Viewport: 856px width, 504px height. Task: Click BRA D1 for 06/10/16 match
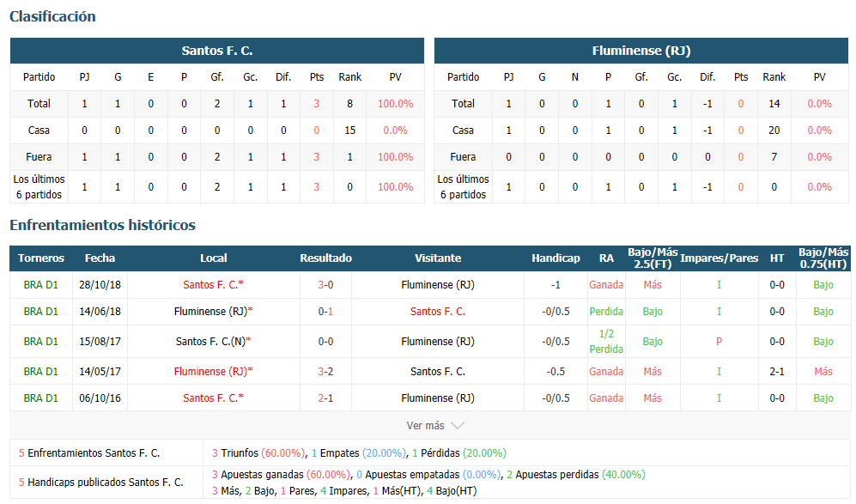click(x=41, y=398)
